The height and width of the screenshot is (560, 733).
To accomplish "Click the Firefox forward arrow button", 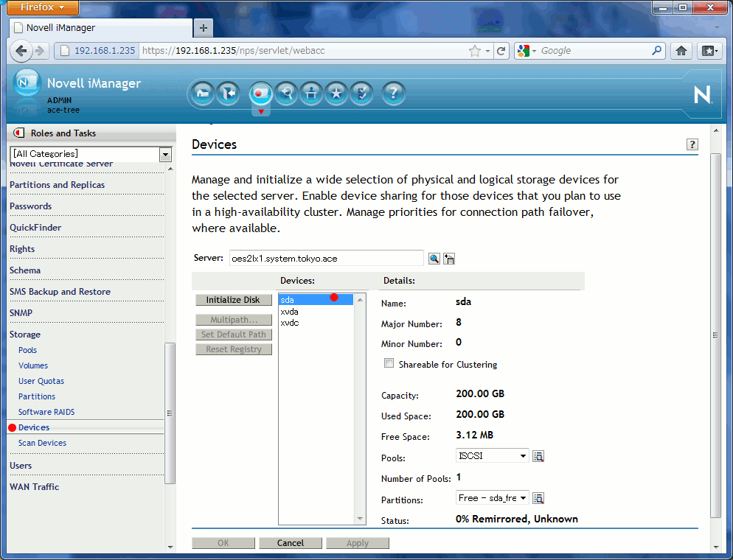I will [x=40, y=50].
